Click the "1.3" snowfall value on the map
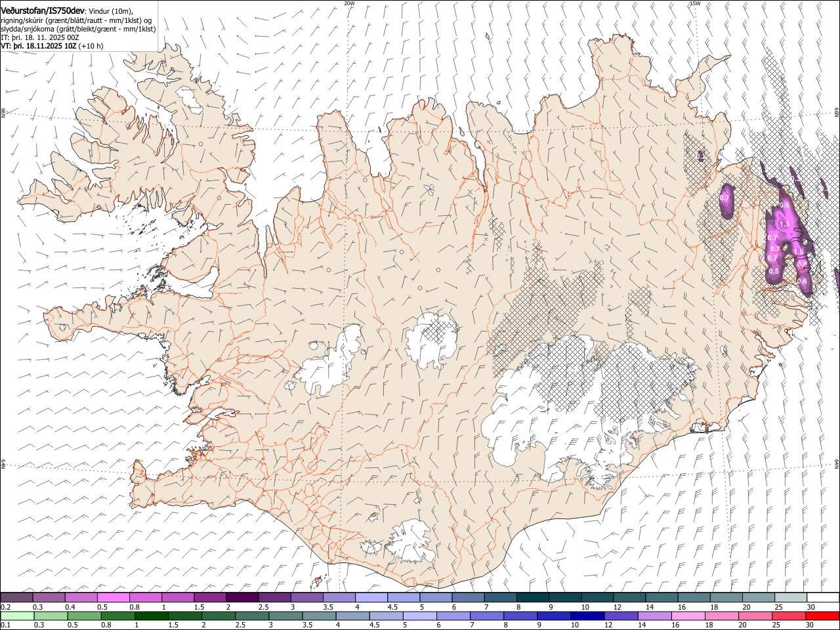Screen dimensions: 840x630 pyautogui.click(x=784, y=224)
